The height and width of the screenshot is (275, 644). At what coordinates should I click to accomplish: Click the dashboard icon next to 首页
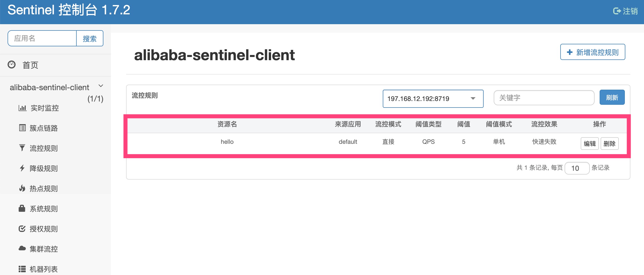coord(12,65)
